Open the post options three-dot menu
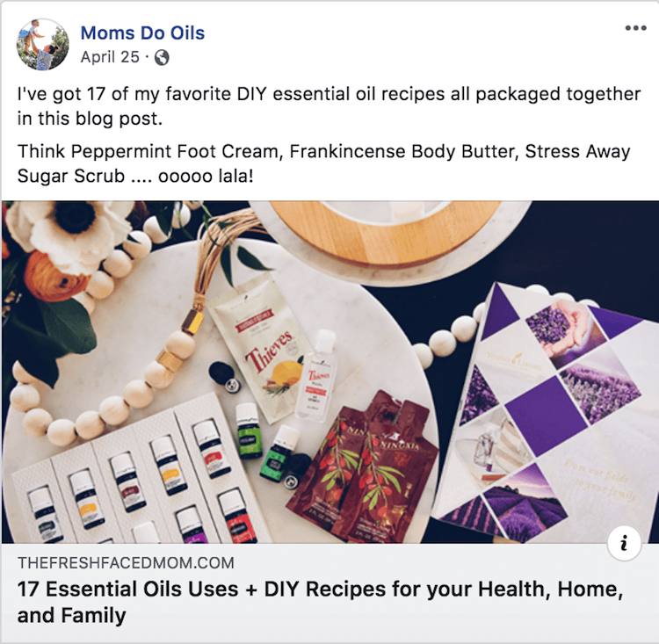The height and width of the screenshot is (644, 659). pyautogui.click(x=635, y=28)
